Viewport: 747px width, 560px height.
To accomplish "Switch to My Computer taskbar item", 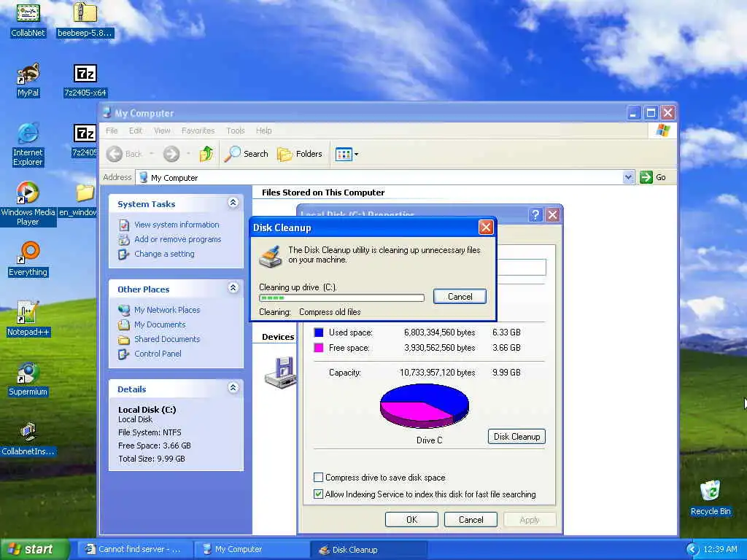I will [x=251, y=549].
